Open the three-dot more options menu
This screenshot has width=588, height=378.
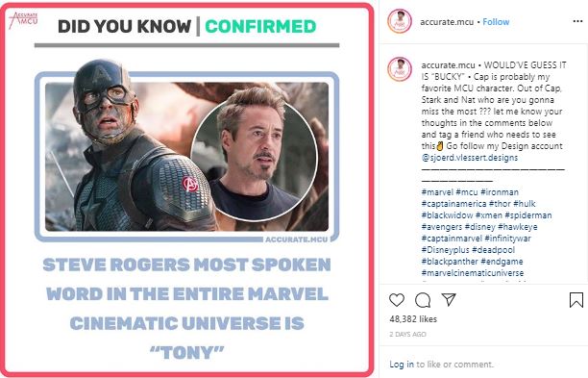tap(577, 21)
